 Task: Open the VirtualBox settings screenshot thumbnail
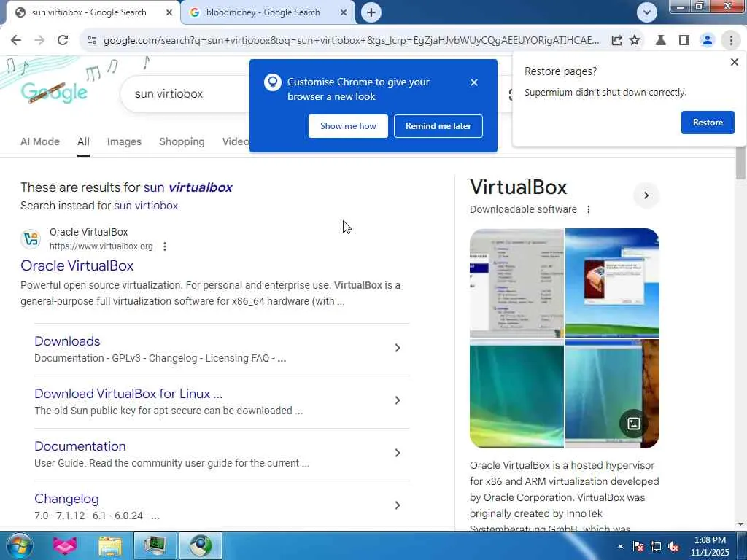[516, 283]
